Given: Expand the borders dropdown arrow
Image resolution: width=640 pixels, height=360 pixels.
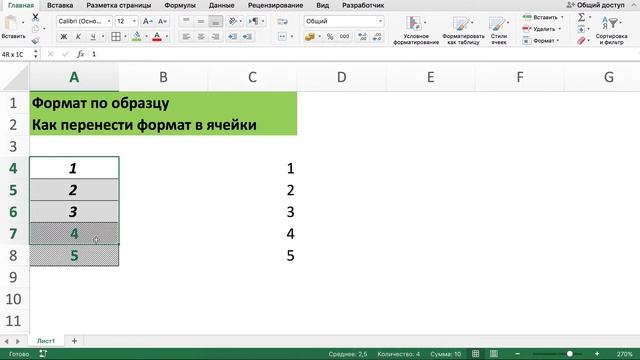Looking at the screenshot, I should pyautogui.click(x=125, y=37).
